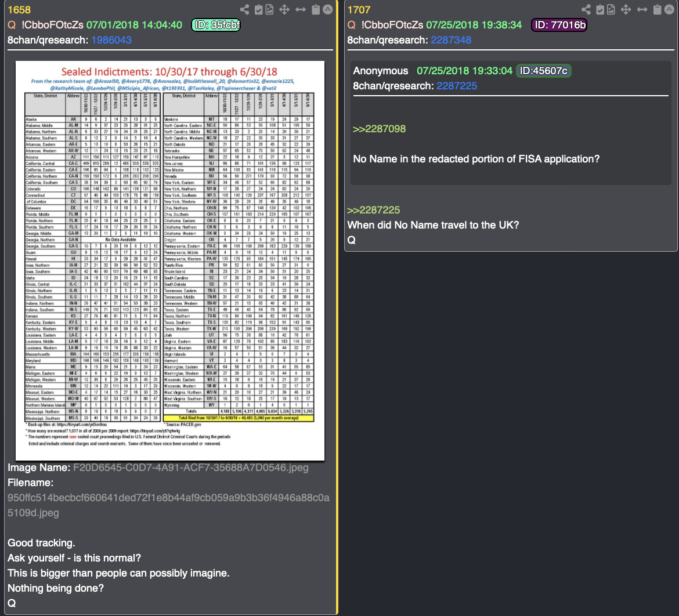Click the clipboard-check icon on post 1707
The height and width of the screenshot is (616, 679).
(600, 9)
